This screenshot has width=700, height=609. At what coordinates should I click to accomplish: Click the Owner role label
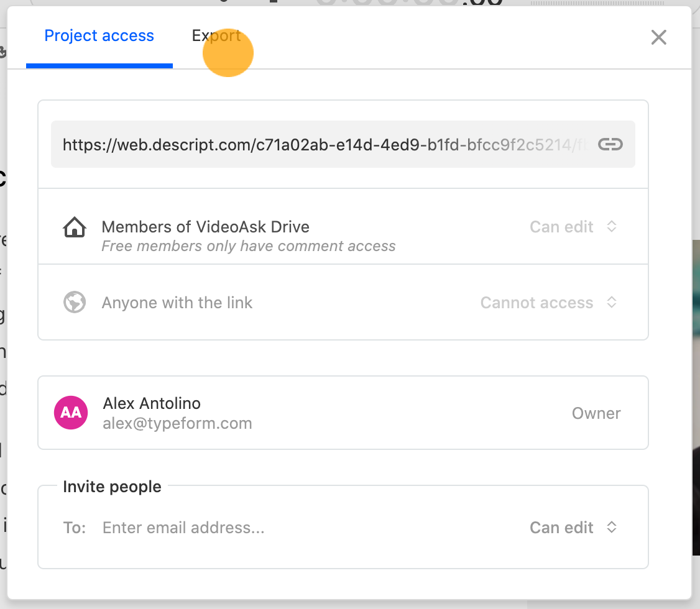pyautogui.click(x=596, y=413)
